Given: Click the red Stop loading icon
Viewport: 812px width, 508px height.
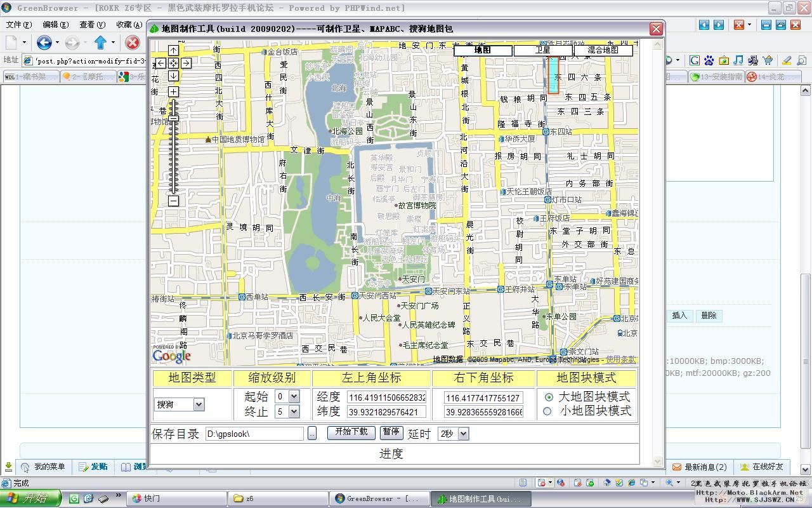Looking at the screenshot, I should [x=132, y=43].
